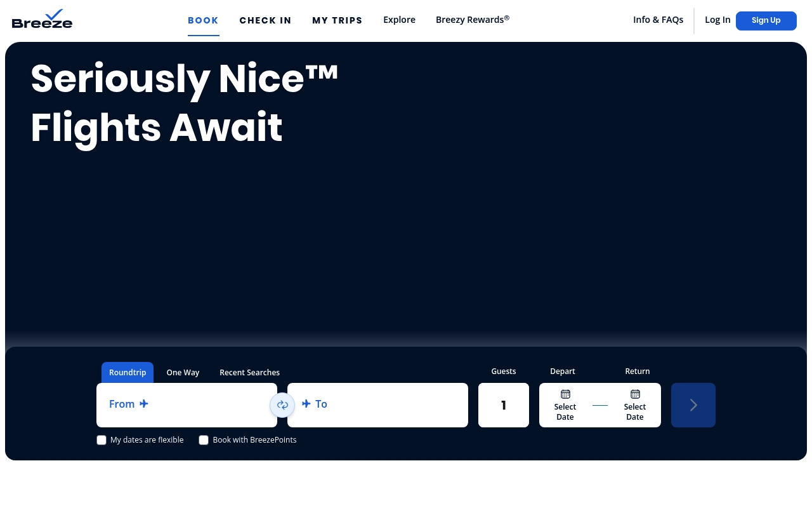Click the Return calendar icon
The image size is (812, 508).
(x=635, y=394)
